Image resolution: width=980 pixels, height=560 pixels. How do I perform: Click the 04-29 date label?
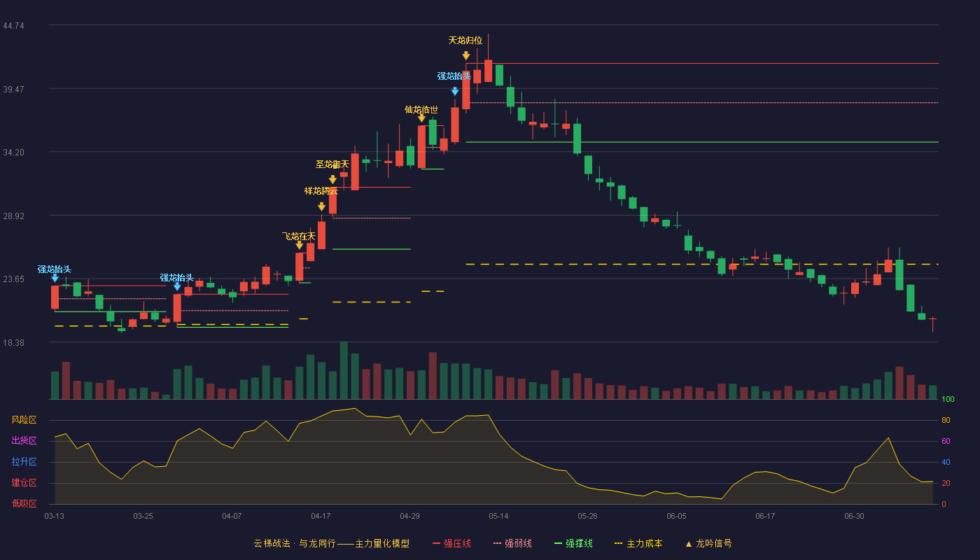point(410,516)
